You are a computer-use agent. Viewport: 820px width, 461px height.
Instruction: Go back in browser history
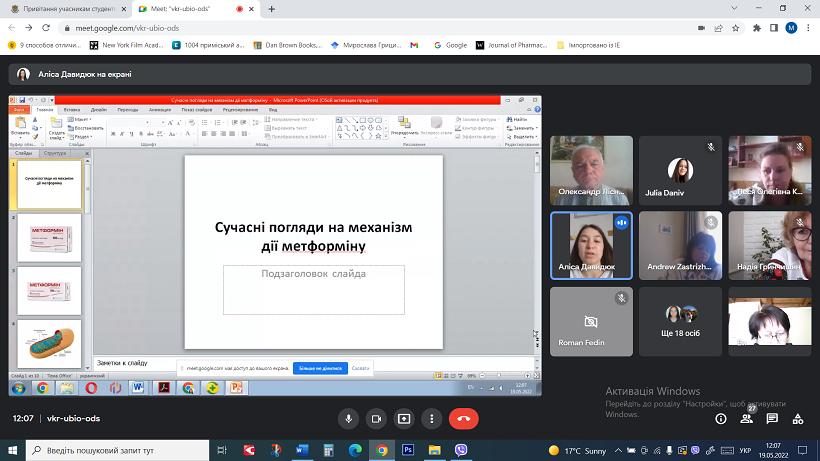[x=12, y=28]
